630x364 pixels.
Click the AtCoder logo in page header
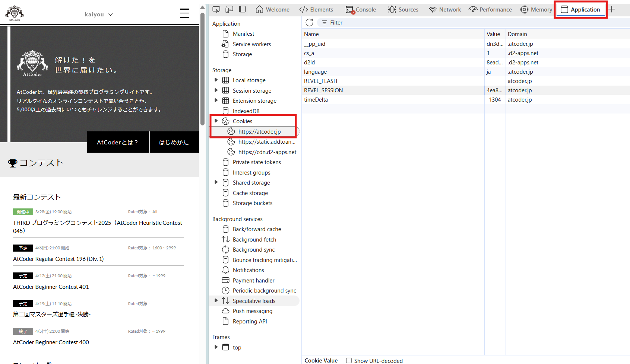point(15,13)
